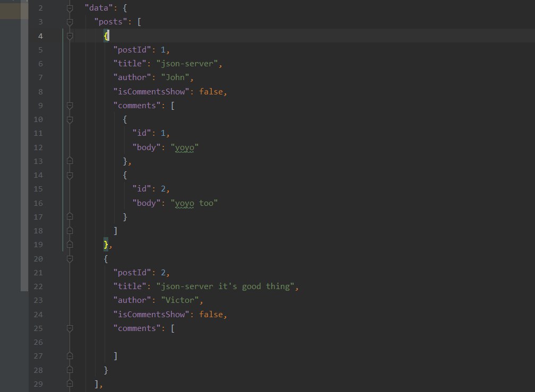The height and width of the screenshot is (392, 535).
Task: Click the fold end marker on line 18
Action: [x=70, y=231]
